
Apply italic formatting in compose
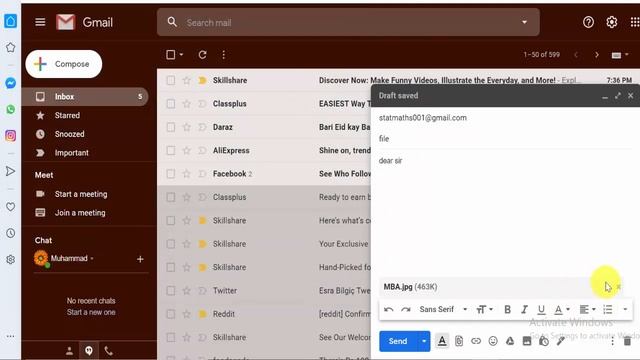click(524, 310)
